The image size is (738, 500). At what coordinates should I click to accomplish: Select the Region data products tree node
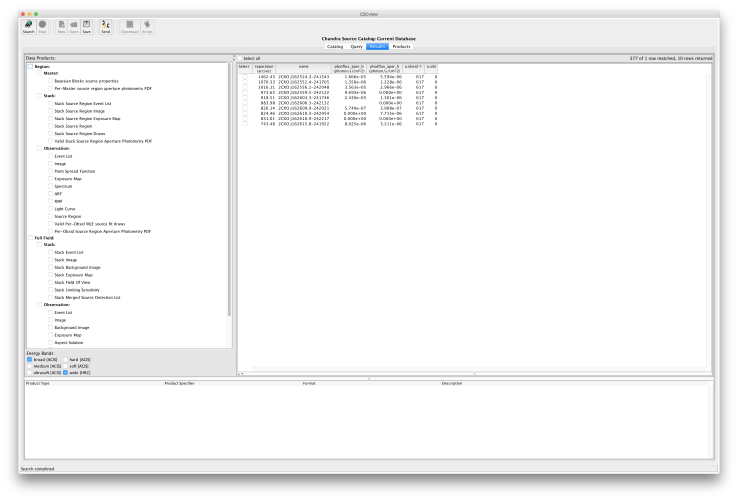pyautogui.click(x=42, y=66)
